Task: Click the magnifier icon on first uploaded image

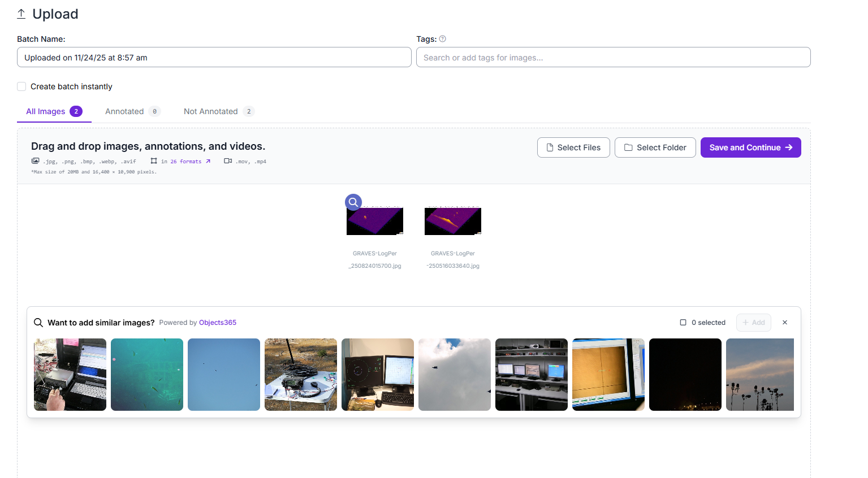Action: click(353, 202)
